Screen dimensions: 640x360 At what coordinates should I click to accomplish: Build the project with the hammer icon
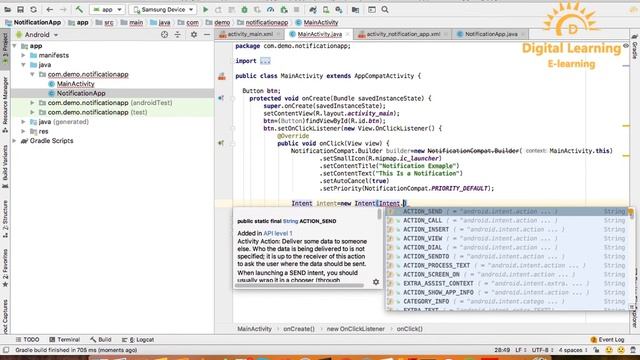click(x=79, y=9)
